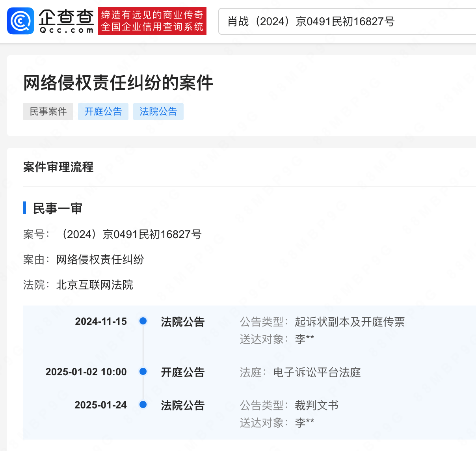Open the 裁判文书 announcement type

[316, 405]
